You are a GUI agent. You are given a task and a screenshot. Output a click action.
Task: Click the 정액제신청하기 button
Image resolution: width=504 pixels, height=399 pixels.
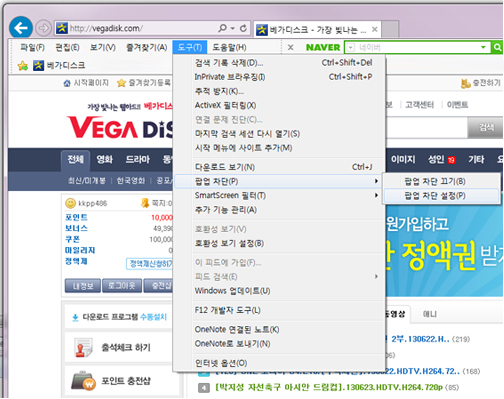point(150,264)
